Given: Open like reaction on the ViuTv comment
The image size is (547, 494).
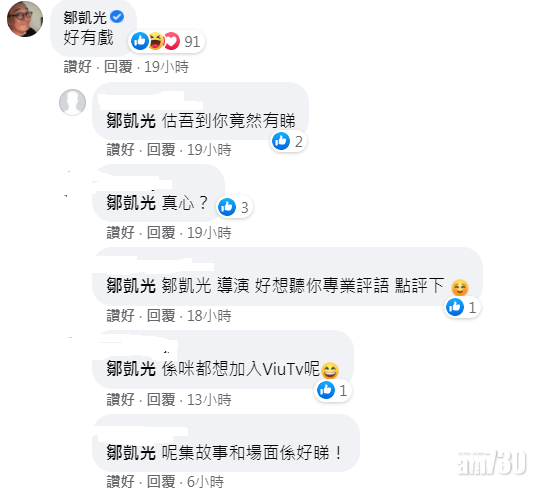Looking at the screenshot, I should 332,390.
